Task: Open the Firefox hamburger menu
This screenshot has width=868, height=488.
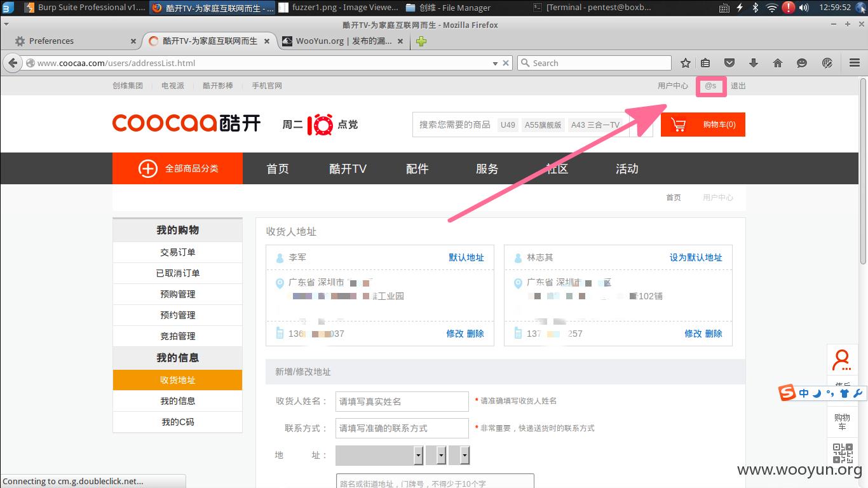Action: click(x=855, y=63)
